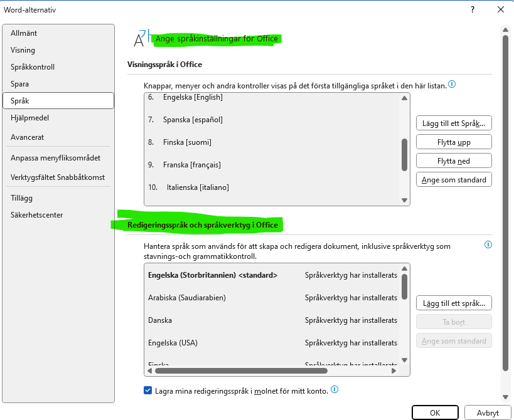514x420 pixels.
Task: Click editing list horizontal scroll-right arrow
Action: pyautogui.click(x=394, y=370)
